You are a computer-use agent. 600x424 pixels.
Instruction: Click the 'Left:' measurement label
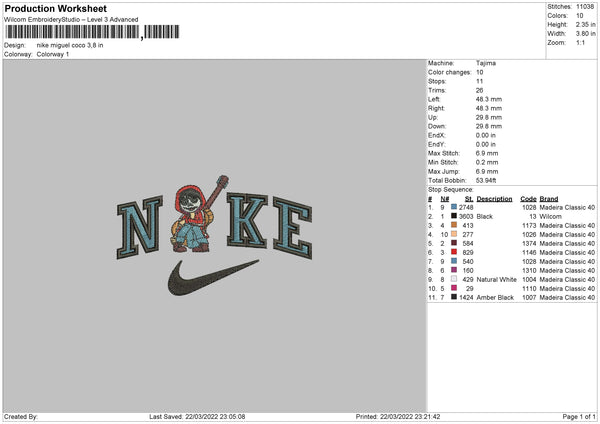[x=434, y=99]
